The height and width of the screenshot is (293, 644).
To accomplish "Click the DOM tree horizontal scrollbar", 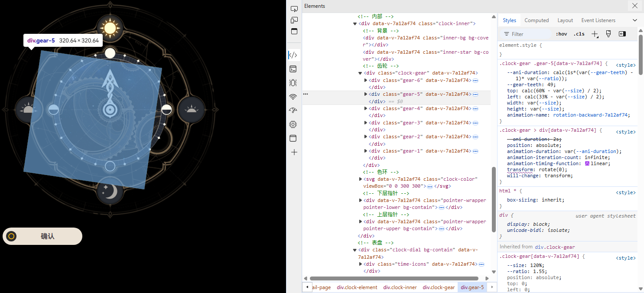I will click(x=394, y=278).
